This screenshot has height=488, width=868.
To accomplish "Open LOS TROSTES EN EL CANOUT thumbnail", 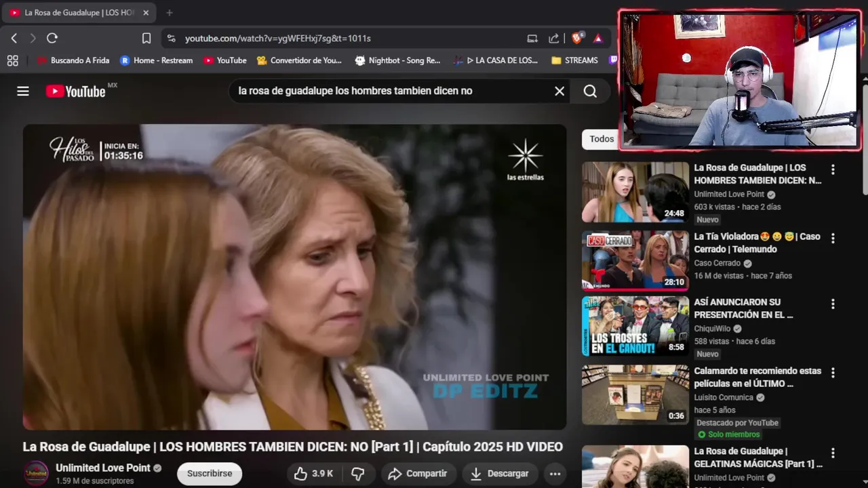I will [x=635, y=327].
